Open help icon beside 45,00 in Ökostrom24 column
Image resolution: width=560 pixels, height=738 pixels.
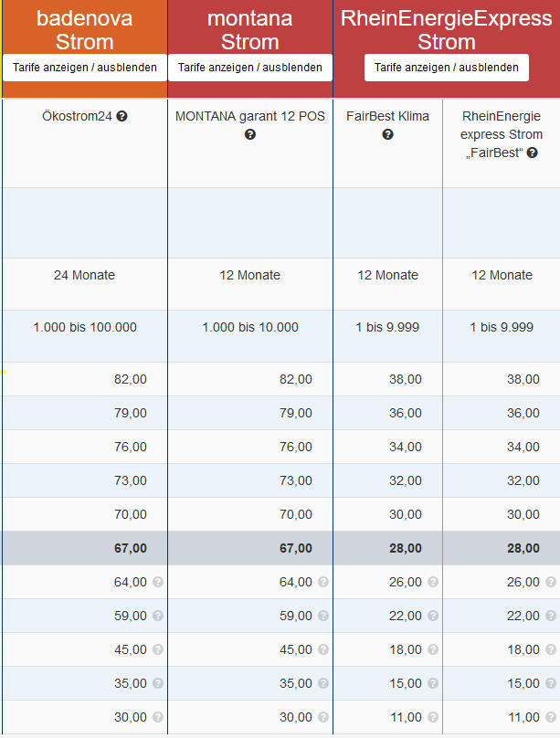157,649
